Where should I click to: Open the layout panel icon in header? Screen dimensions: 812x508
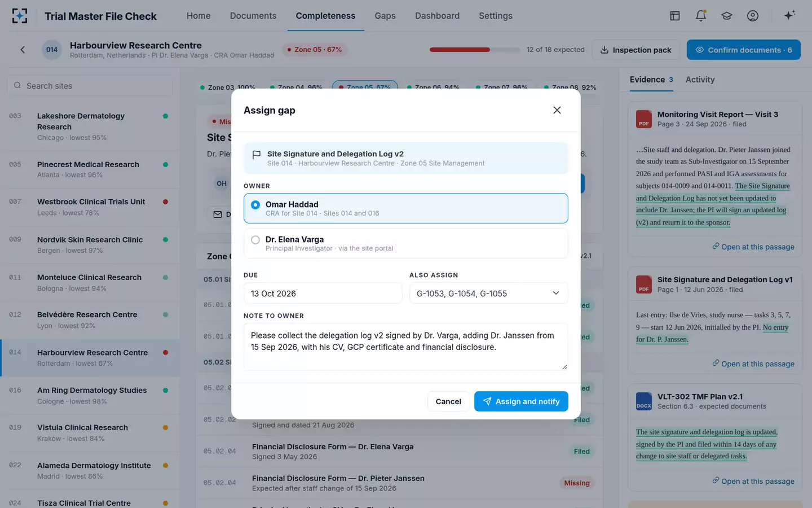[674, 16]
